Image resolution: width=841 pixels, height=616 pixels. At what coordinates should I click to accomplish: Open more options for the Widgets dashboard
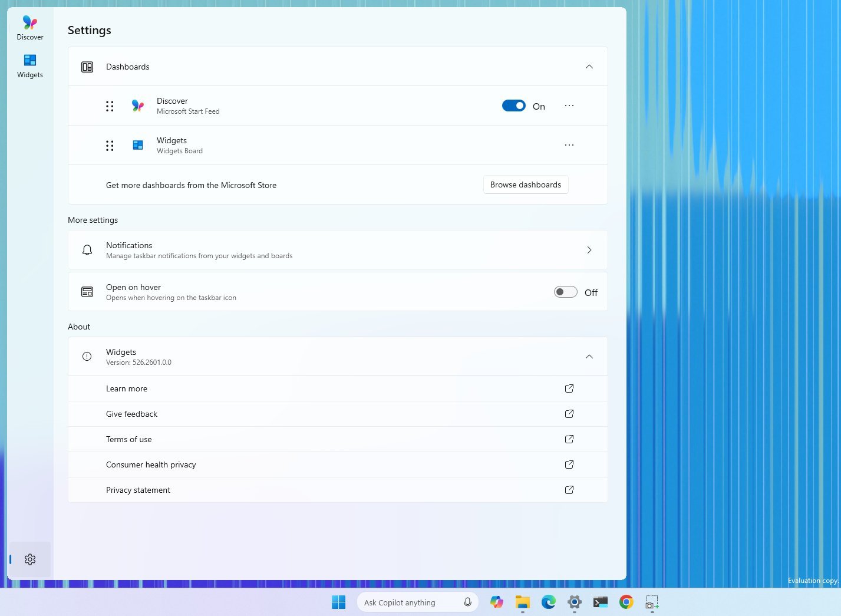569,145
